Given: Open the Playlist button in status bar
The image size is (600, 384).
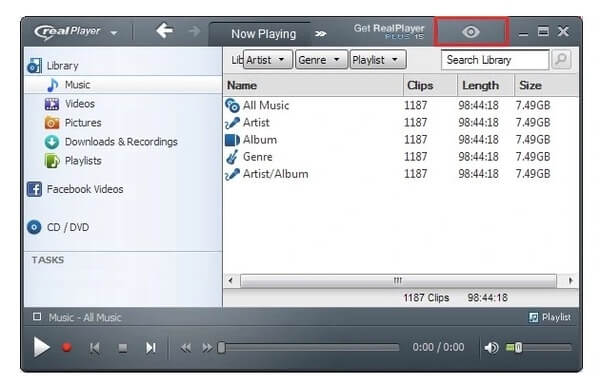Looking at the screenshot, I should (549, 317).
